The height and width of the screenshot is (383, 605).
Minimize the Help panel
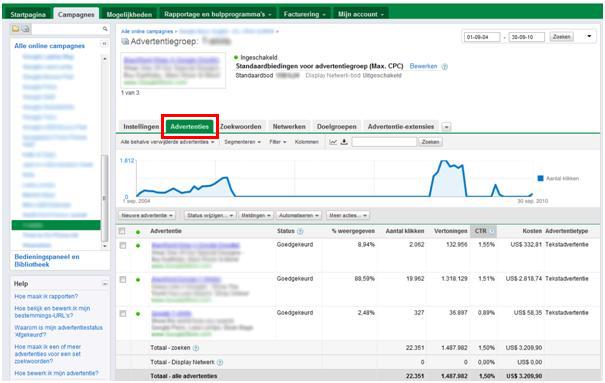click(105, 284)
